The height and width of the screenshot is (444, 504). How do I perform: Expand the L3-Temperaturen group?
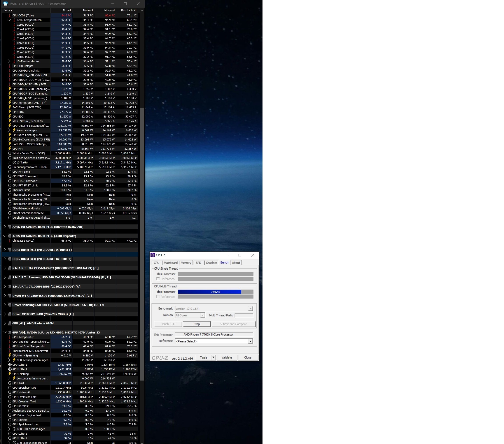9,61
